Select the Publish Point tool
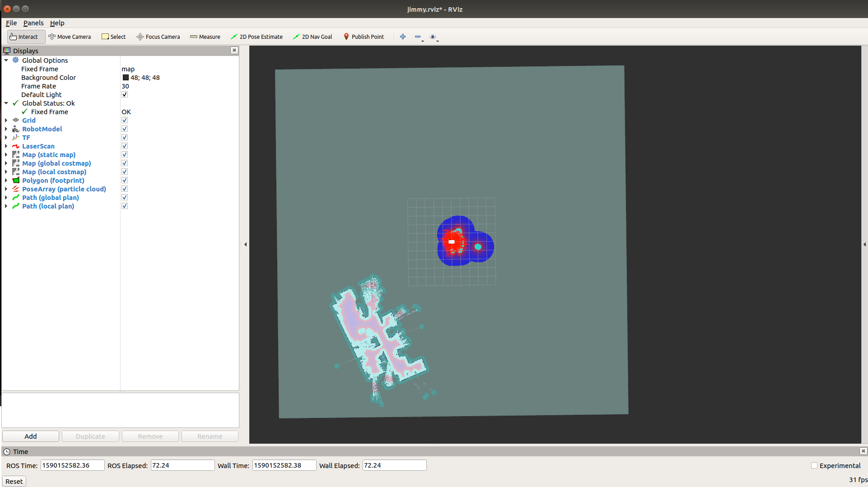The height and width of the screenshot is (487, 868). coord(364,37)
